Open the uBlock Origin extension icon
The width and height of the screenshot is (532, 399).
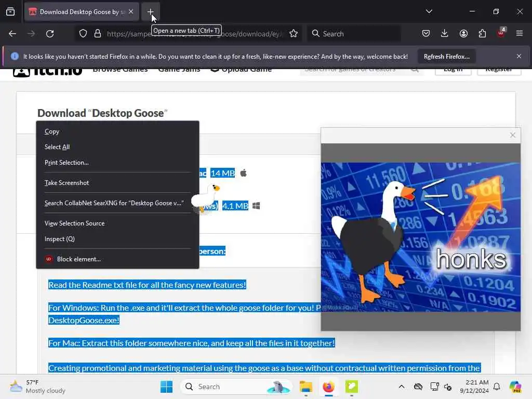501,33
